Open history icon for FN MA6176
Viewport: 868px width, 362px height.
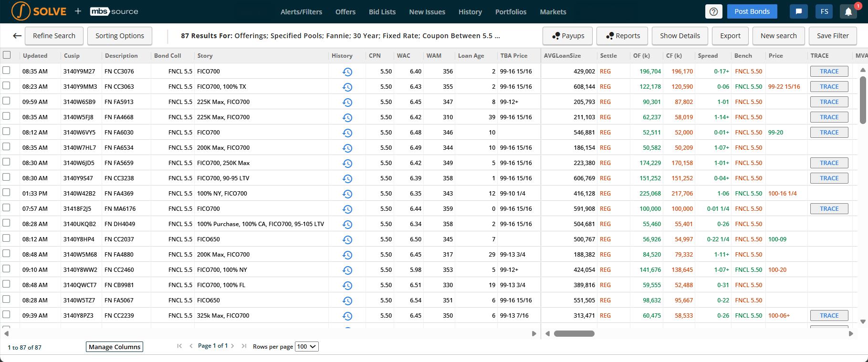point(347,209)
